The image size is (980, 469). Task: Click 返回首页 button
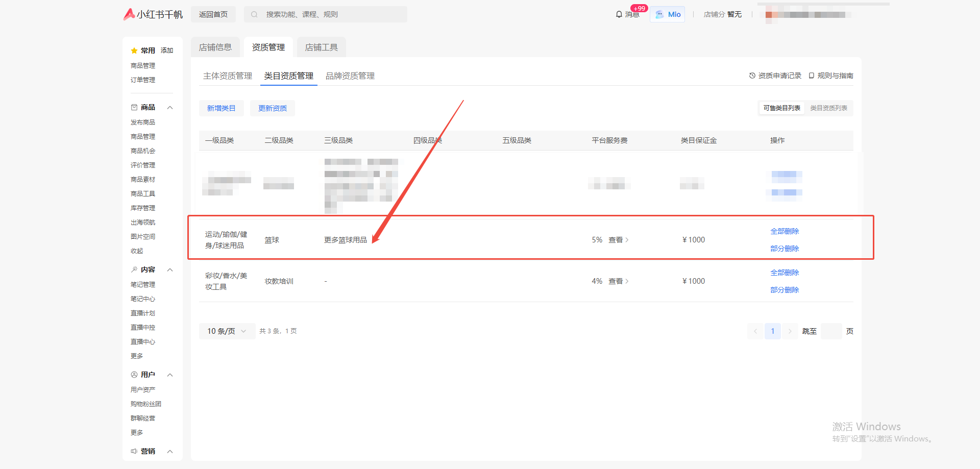click(213, 14)
